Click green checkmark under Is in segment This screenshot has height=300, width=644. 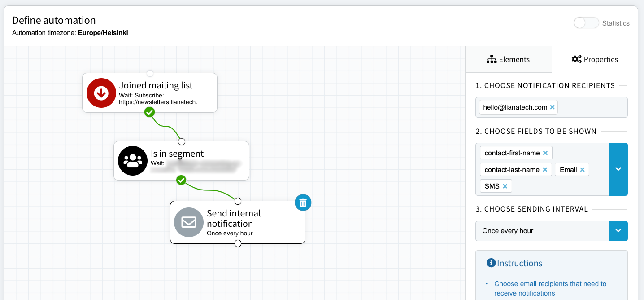(x=181, y=180)
